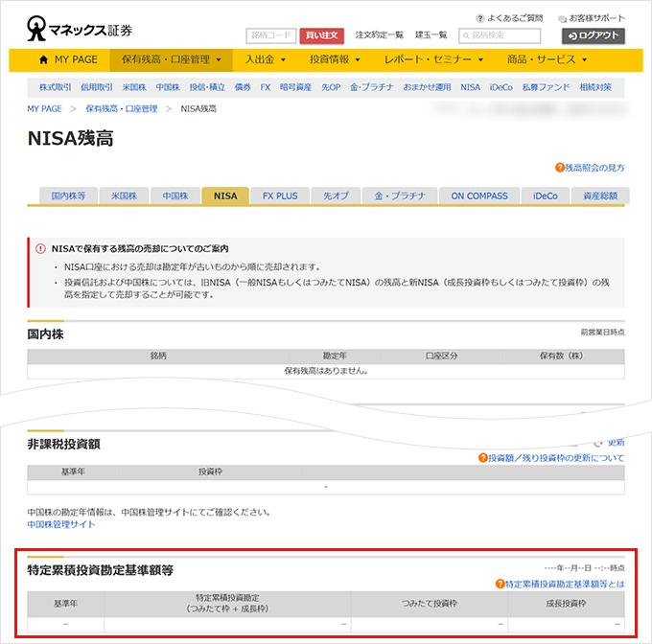Switch to 国内株等 tab
Image resolution: width=652 pixels, height=644 pixels.
coord(69,196)
